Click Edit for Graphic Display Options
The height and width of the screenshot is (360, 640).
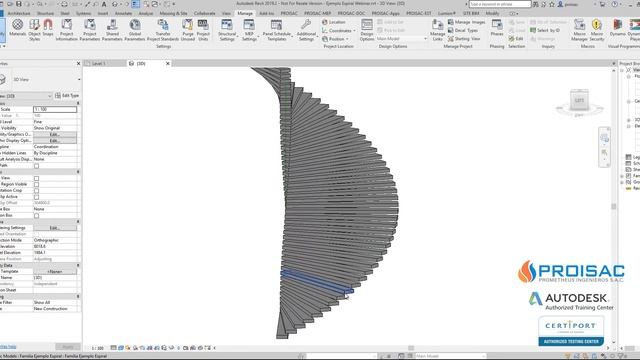point(55,140)
